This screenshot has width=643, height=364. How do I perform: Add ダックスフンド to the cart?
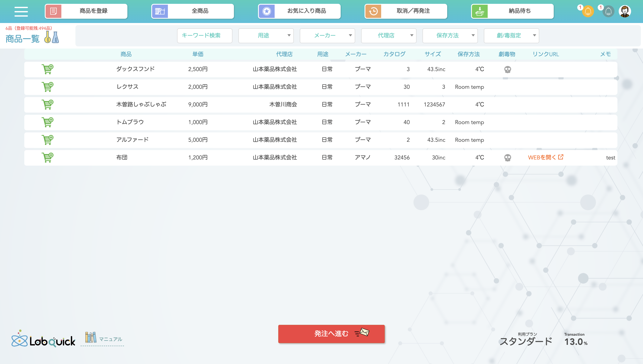pyautogui.click(x=47, y=69)
